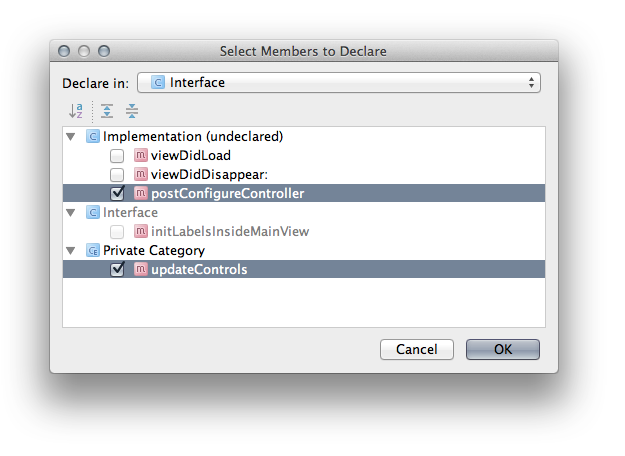This screenshot has width=625, height=456.
Task: Click the Private Category class icon
Action: point(93,251)
